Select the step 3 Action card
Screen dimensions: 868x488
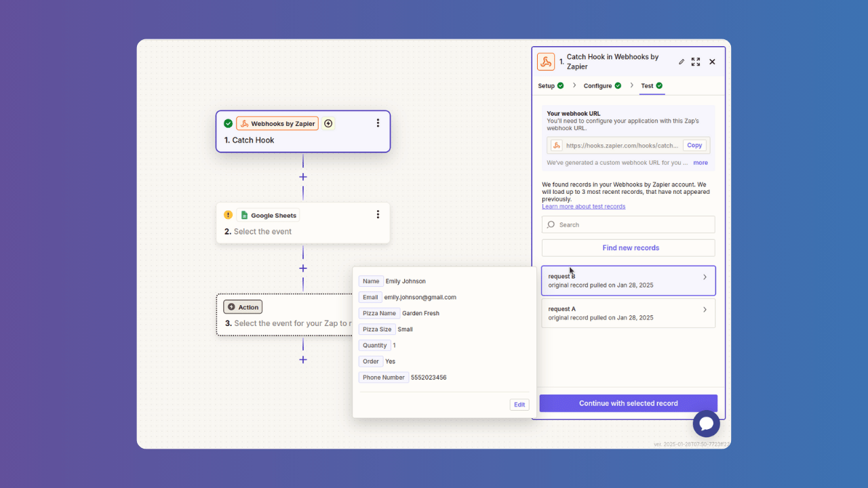tap(285, 314)
